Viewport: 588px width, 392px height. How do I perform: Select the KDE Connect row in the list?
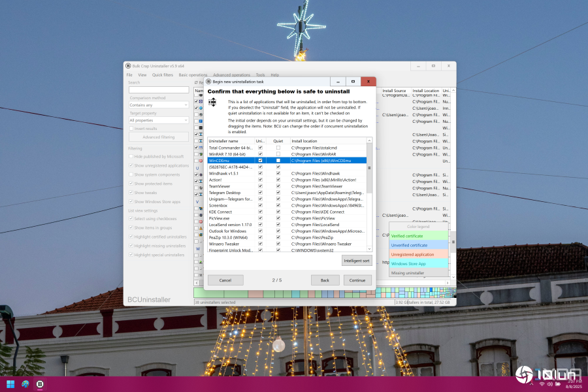click(x=222, y=212)
